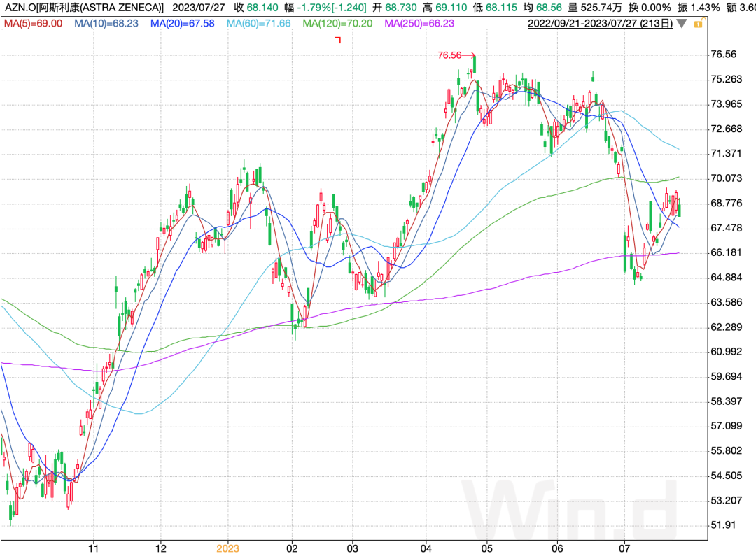Click the average price 68.56
The width and height of the screenshot is (756, 556).
(x=549, y=8)
